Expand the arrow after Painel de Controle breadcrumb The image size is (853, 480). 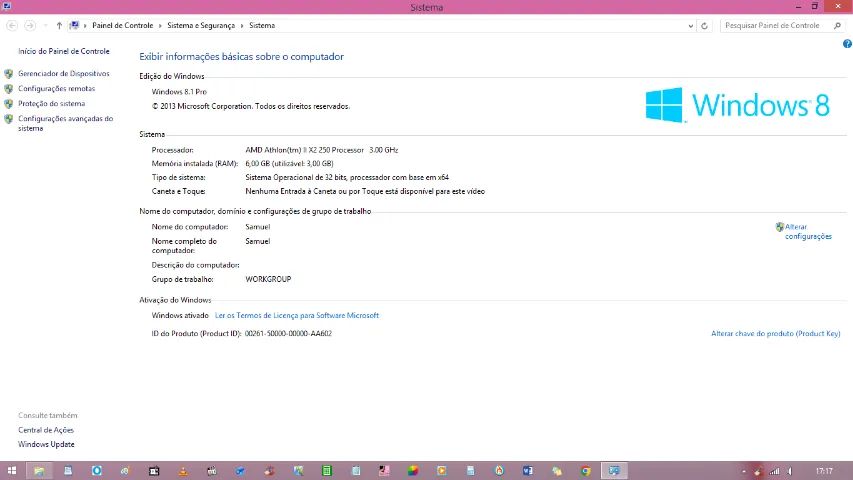pyautogui.click(x=160, y=26)
